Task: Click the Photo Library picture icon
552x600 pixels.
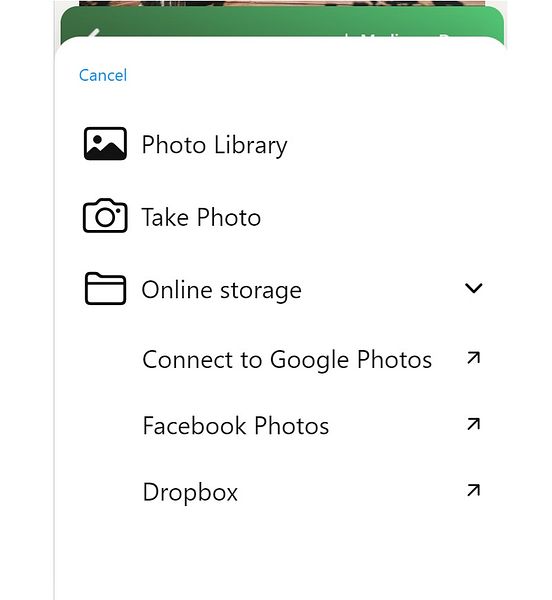Action: (105, 143)
